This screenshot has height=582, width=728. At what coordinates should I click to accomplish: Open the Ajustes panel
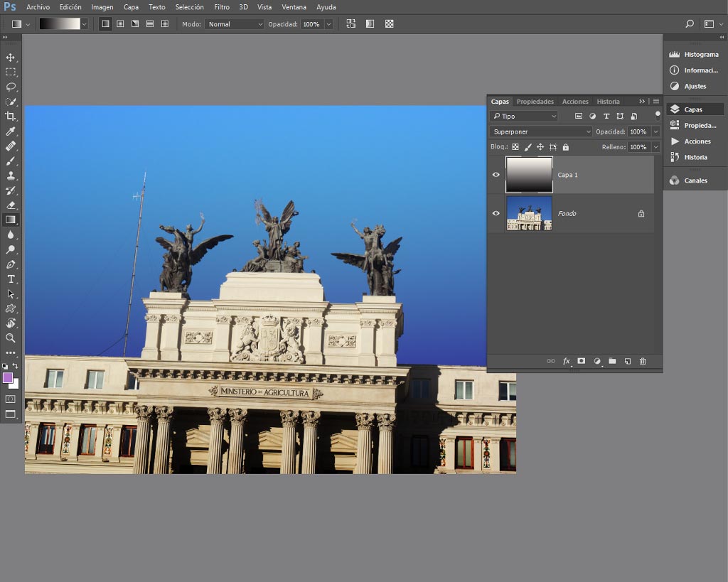coord(695,86)
